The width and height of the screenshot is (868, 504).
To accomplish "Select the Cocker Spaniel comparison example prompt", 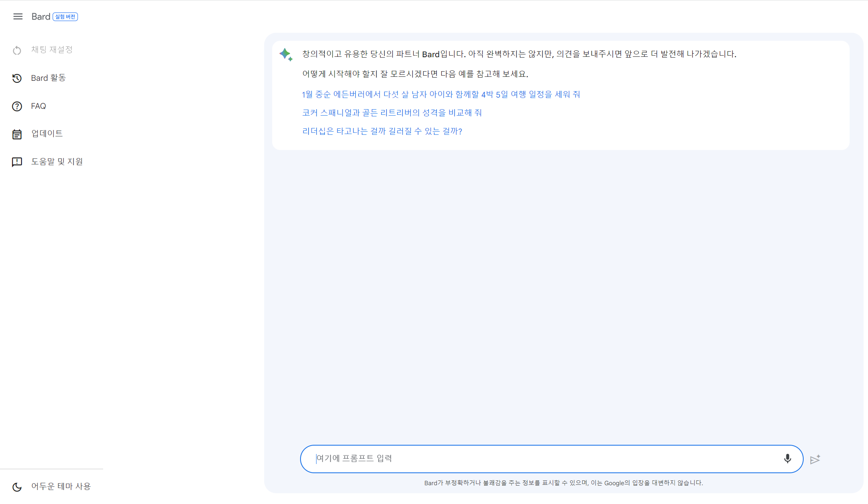I will pos(392,113).
